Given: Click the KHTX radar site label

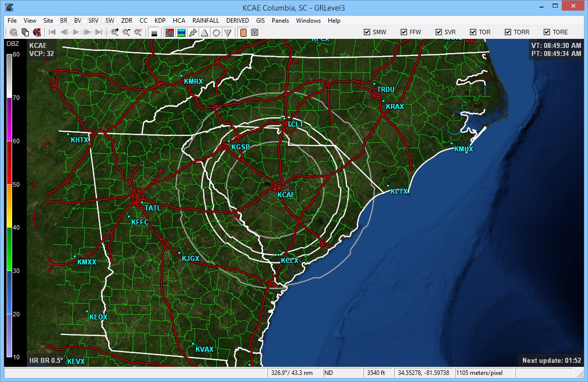Looking at the screenshot, I should point(79,140).
